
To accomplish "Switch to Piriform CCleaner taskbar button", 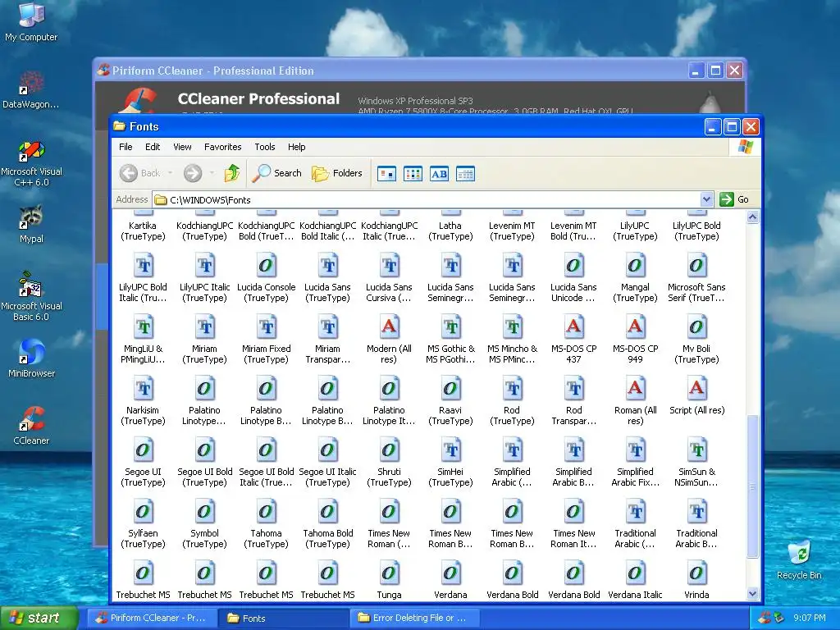I will coord(152,618).
